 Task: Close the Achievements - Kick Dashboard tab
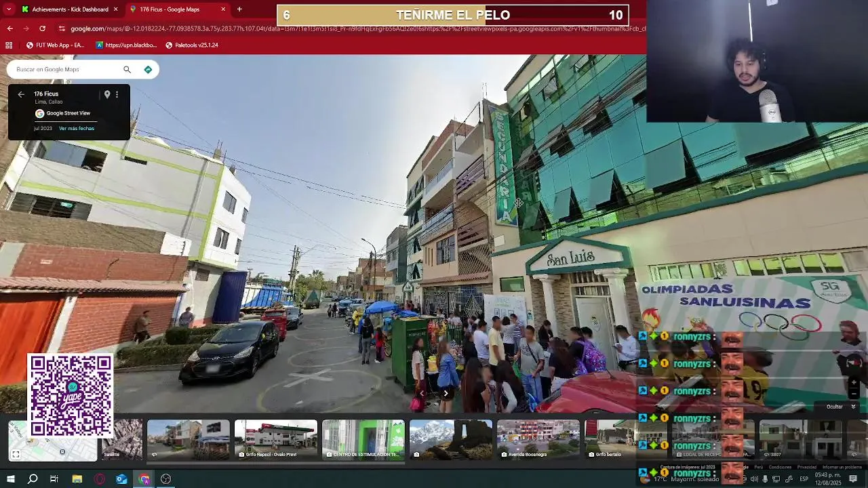115,9
